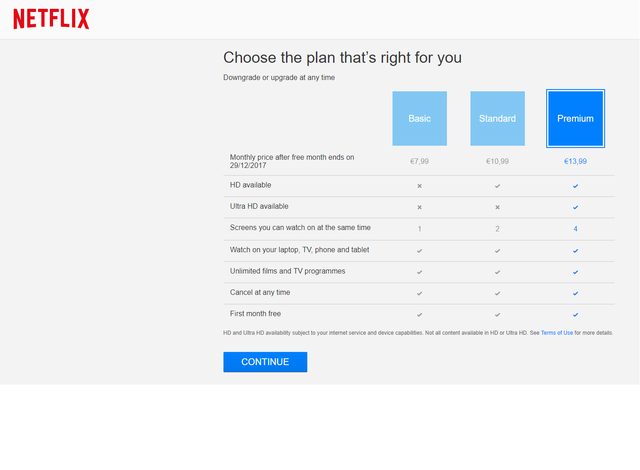Click the Premium screens count 4
The height and width of the screenshot is (470, 640).
click(x=576, y=229)
